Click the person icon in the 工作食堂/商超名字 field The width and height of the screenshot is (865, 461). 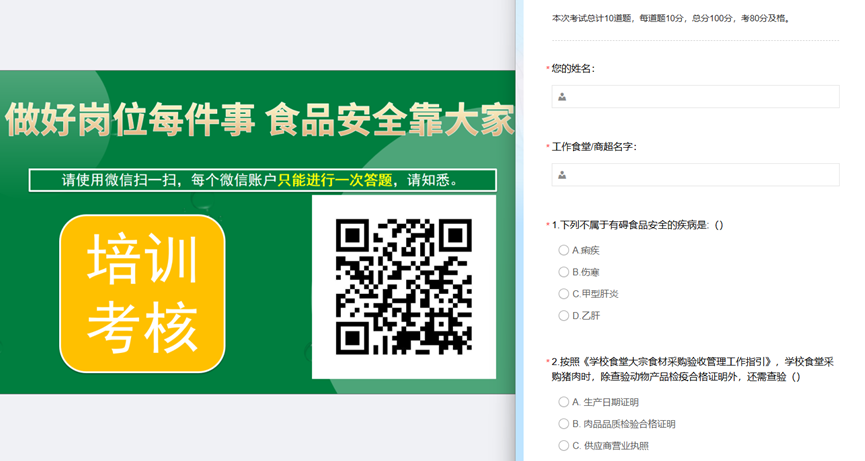click(562, 175)
